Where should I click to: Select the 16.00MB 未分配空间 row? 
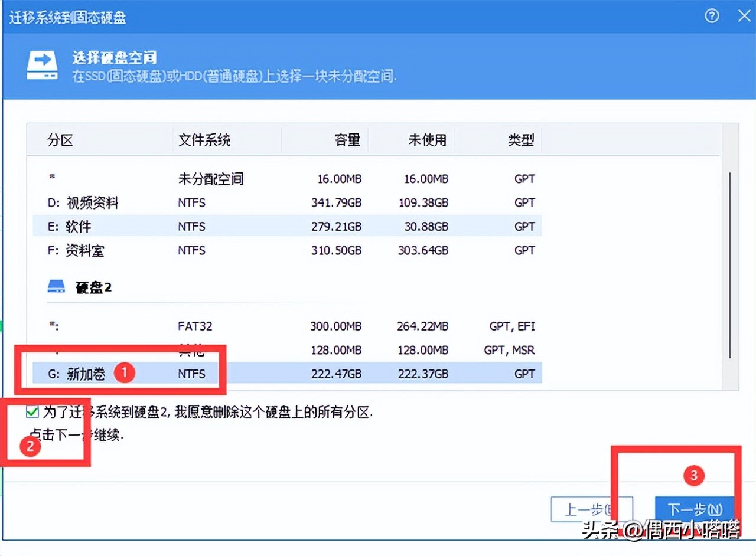(236, 179)
